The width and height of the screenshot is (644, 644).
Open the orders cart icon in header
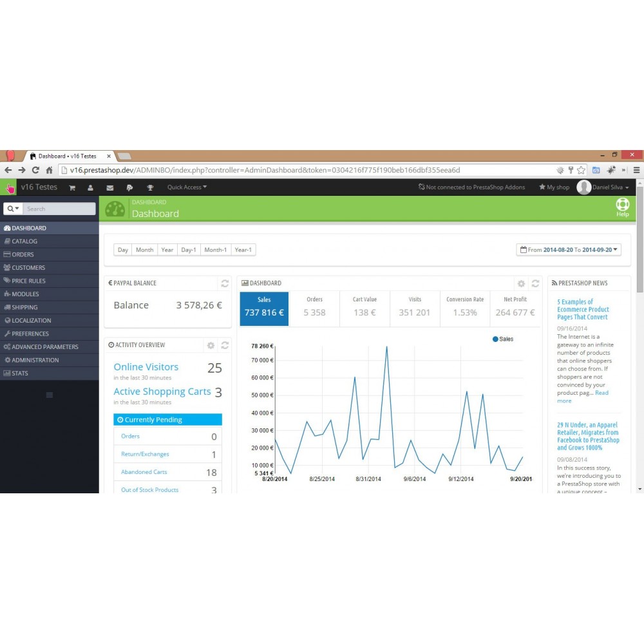[x=72, y=187]
